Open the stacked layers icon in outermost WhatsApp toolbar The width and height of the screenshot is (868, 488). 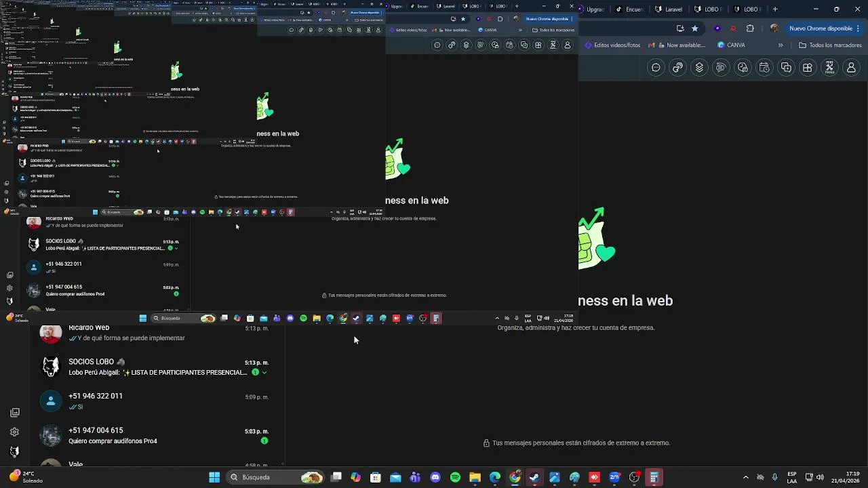point(699,68)
